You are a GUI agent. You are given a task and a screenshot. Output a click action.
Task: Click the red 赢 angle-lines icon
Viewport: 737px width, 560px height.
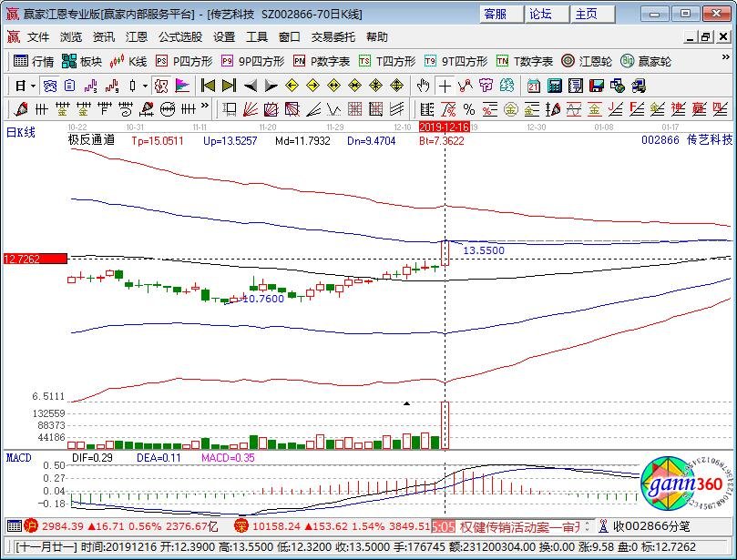(x=699, y=109)
